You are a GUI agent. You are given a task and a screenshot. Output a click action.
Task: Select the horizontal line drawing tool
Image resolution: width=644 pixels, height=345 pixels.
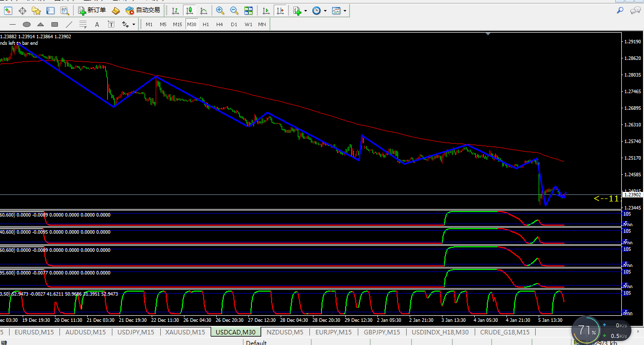pos(13,24)
